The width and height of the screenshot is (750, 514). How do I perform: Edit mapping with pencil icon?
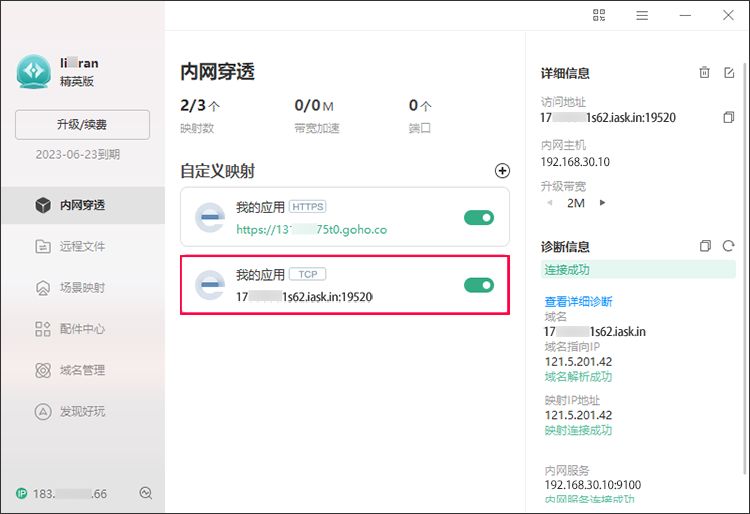pos(729,73)
